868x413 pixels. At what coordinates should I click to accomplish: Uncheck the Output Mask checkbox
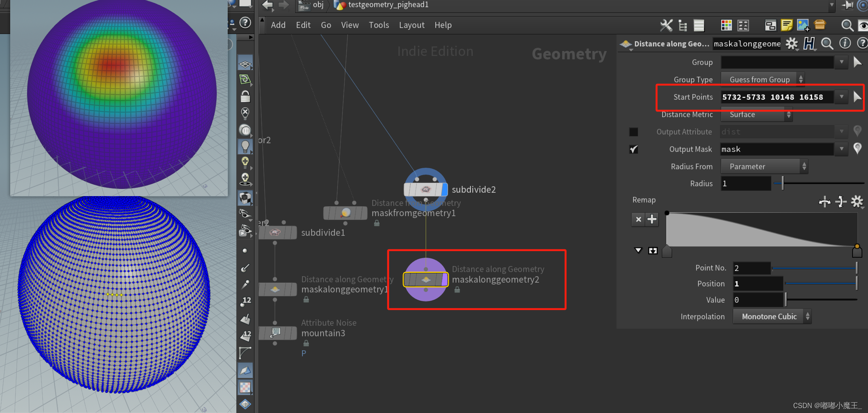(x=634, y=149)
